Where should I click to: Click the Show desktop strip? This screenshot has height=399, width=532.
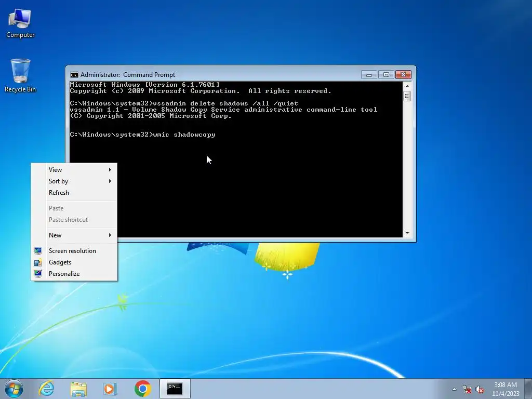coord(528,389)
